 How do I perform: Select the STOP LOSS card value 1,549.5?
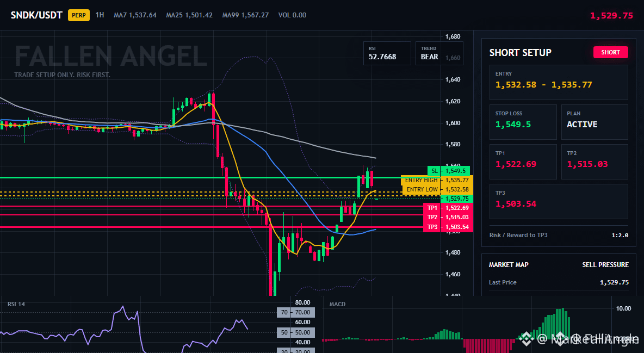point(513,125)
